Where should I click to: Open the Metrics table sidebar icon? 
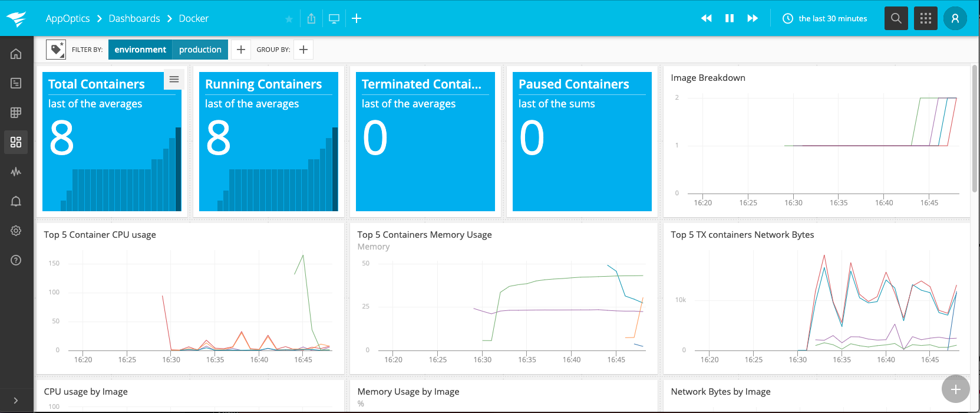16,112
